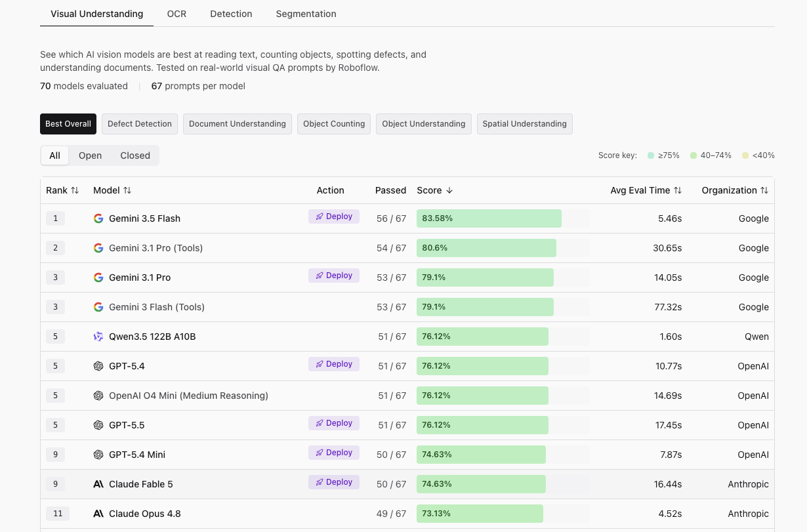The height and width of the screenshot is (532, 807).
Task: Deploy the GPT-5.4 model
Action: [334, 364]
